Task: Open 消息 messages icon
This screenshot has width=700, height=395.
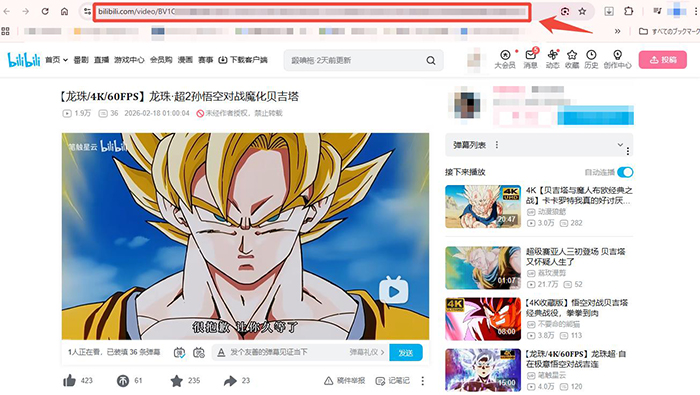Action: 530,59
